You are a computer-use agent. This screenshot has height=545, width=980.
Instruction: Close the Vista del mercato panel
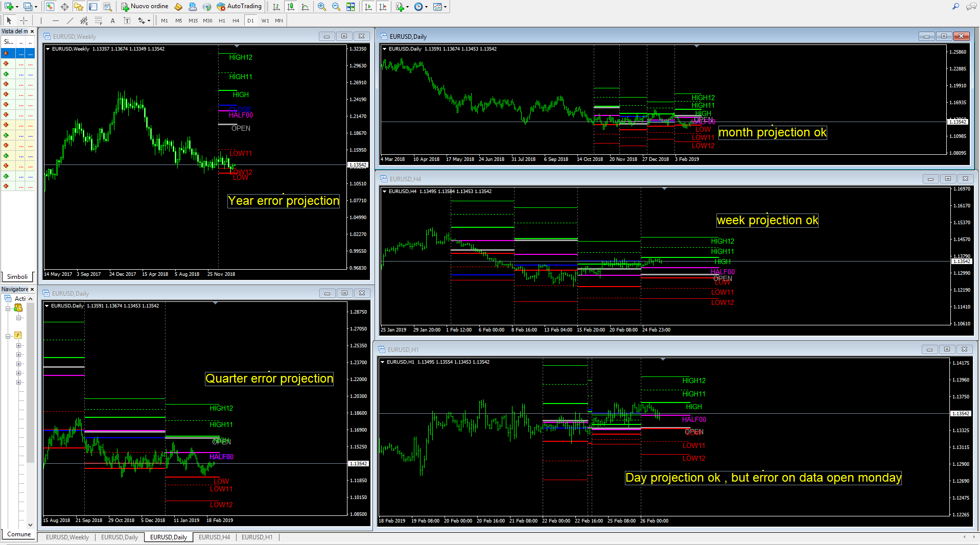(32, 32)
